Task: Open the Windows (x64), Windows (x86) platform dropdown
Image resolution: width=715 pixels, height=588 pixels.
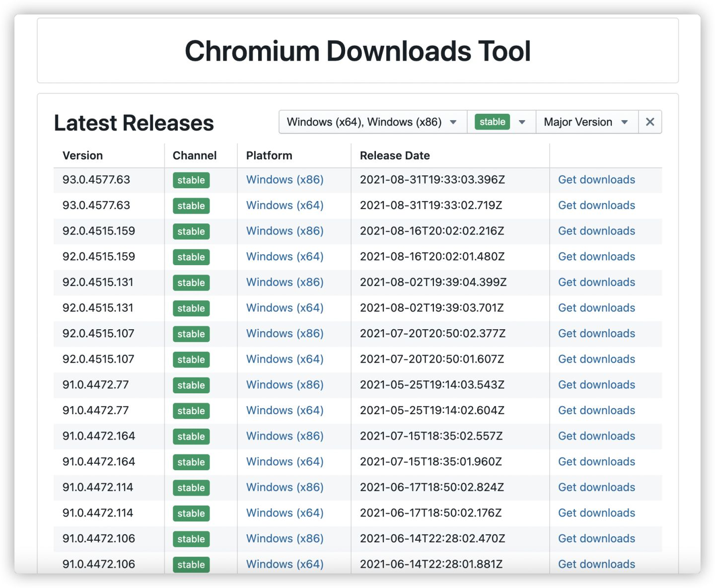Action: 373,122
